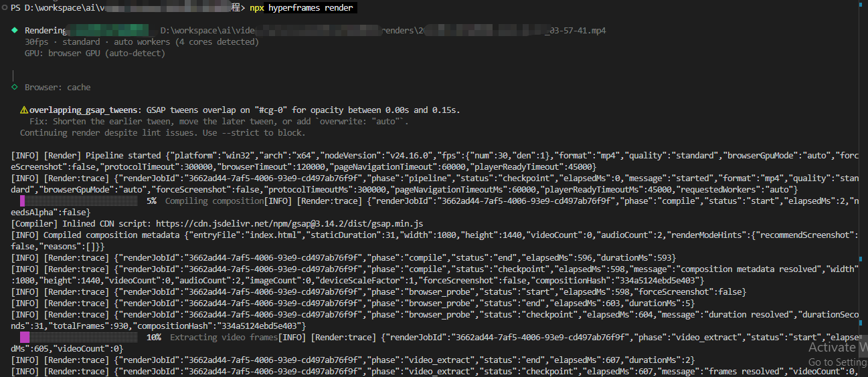Click the 'overlapping_gsap_tweens' warning label
This screenshot has height=377, width=868.
(84, 110)
